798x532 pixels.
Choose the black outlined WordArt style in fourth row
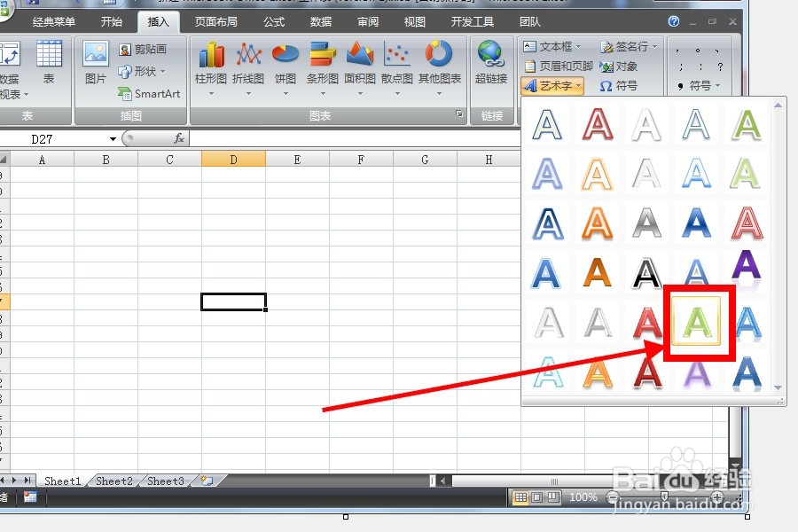646,272
